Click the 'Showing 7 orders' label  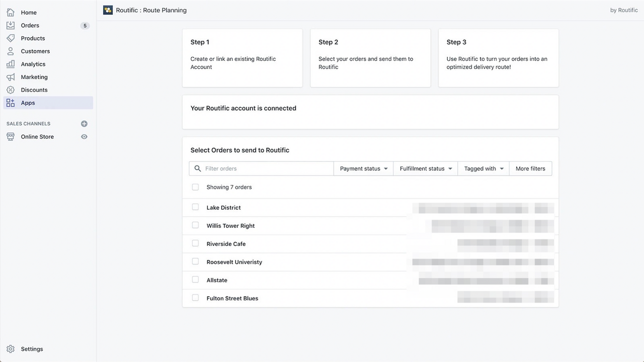pos(229,187)
